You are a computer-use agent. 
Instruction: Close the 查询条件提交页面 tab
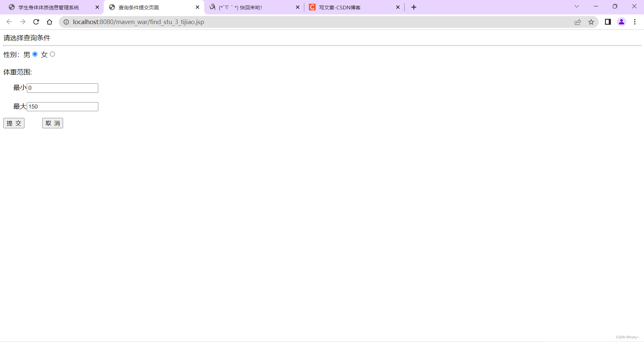pyautogui.click(x=197, y=7)
